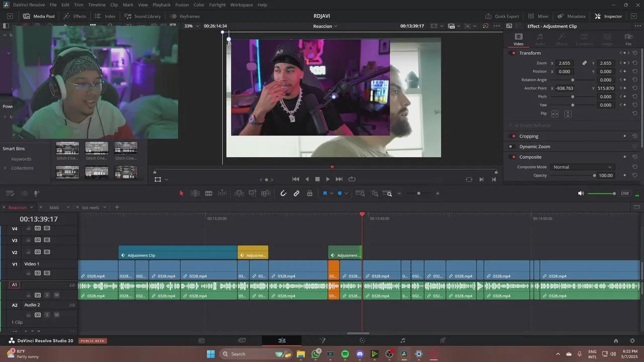Add a blue flag to the clip

click(x=325, y=194)
